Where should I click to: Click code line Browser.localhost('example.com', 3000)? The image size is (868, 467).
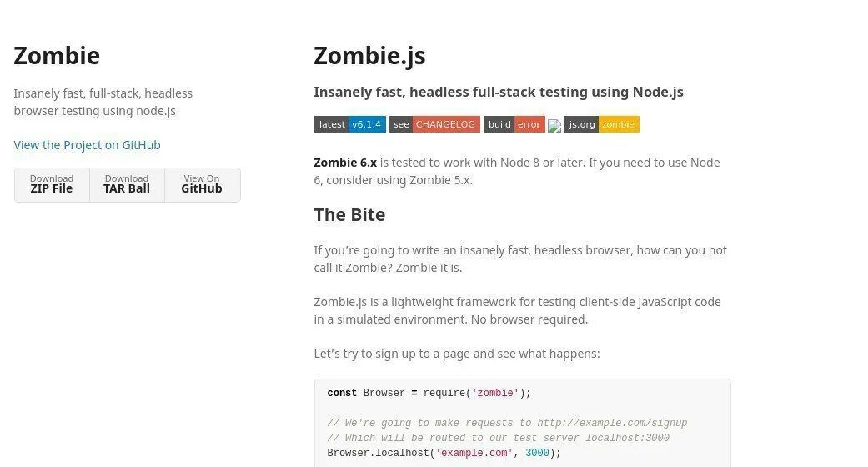point(444,453)
